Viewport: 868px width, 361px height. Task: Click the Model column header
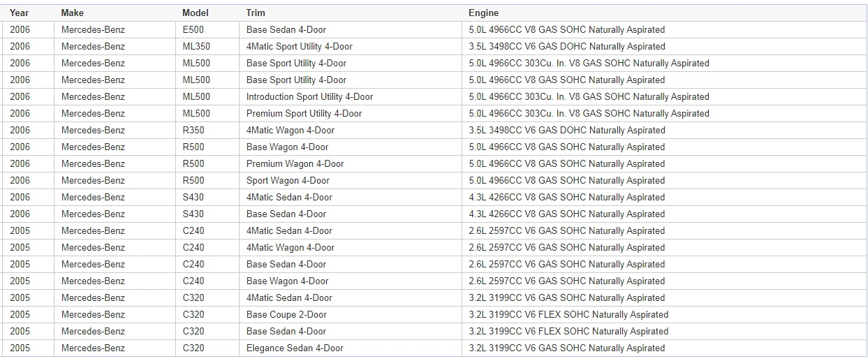pos(196,13)
